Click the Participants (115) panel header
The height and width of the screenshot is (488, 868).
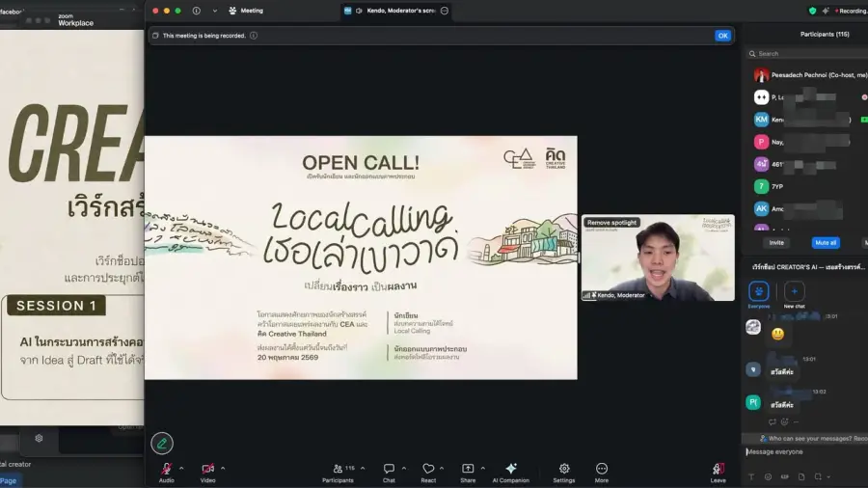click(825, 35)
